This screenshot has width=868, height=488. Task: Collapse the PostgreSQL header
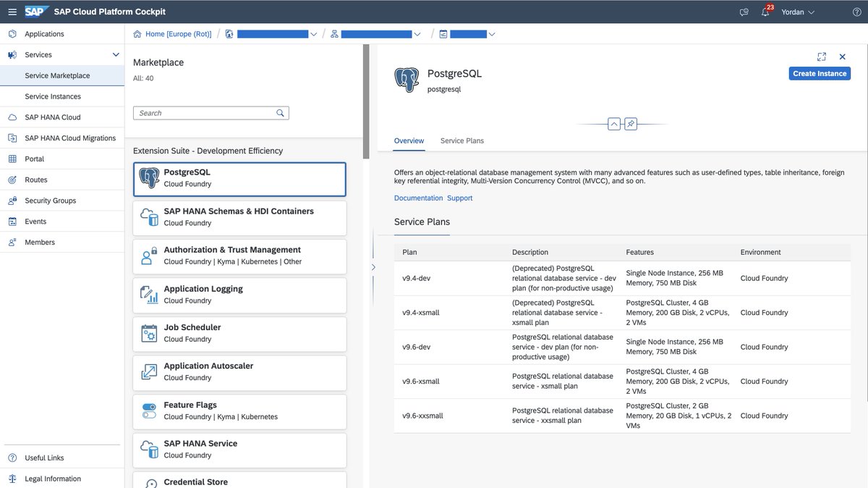(x=614, y=124)
